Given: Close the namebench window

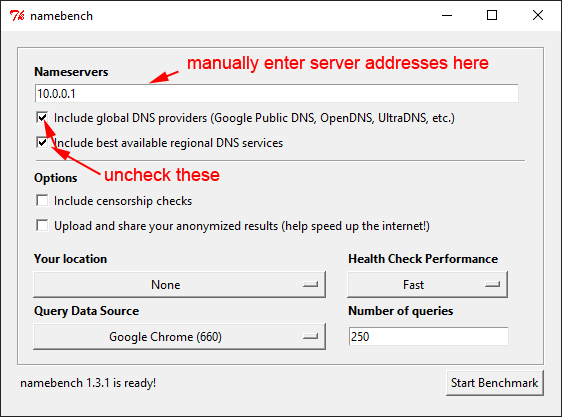Looking at the screenshot, I should tap(538, 15).
